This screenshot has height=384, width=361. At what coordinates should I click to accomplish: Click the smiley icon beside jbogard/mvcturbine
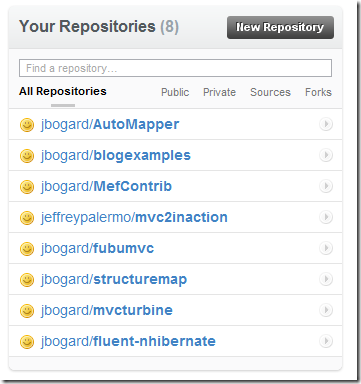coord(27,311)
